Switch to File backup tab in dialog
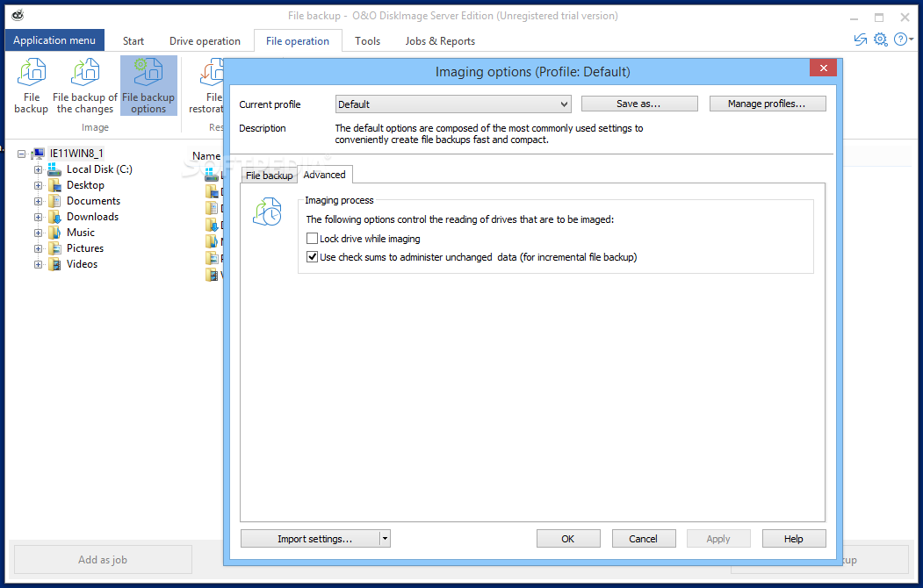923x588 pixels. [x=269, y=176]
